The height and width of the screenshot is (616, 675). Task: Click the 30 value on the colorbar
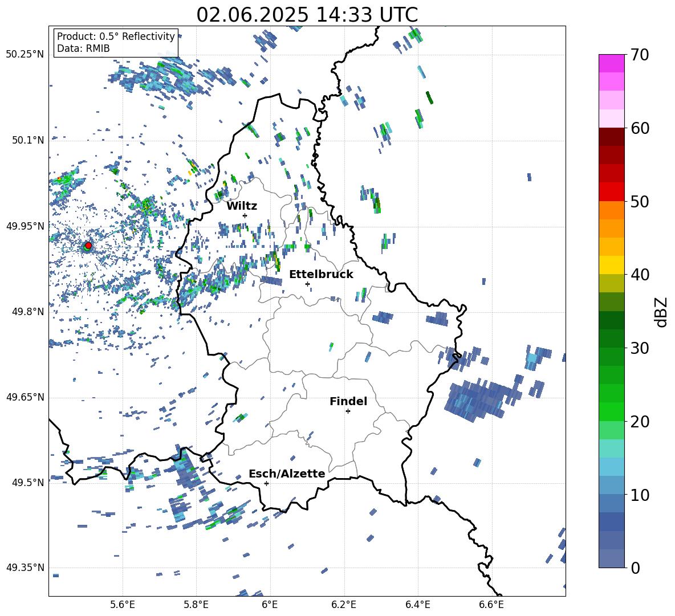pos(640,348)
